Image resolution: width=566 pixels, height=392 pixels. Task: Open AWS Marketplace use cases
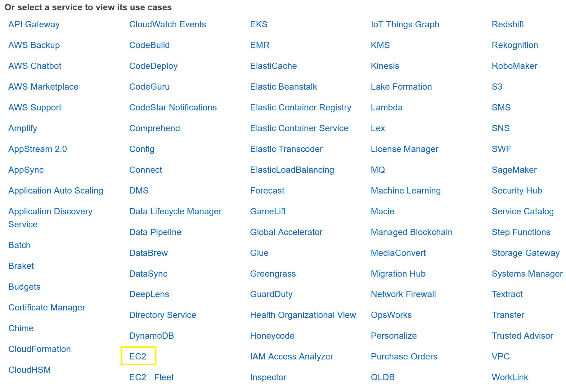click(43, 87)
